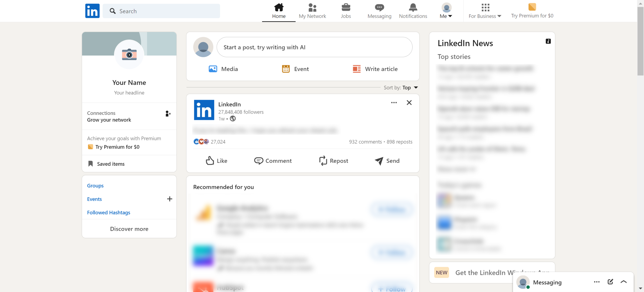Open Followed Hashtags link
This screenshot has height=292, width=644.
(108, 212)
